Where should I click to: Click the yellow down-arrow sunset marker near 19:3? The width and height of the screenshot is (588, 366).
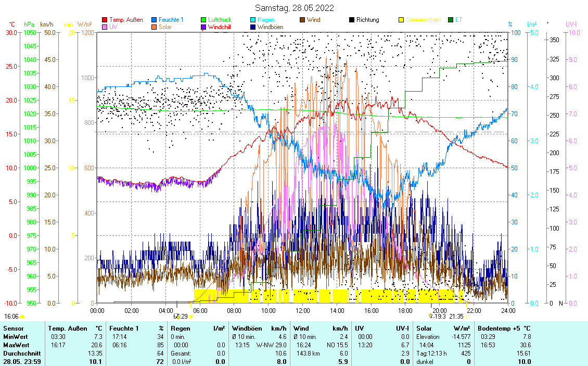pos(430,317)
